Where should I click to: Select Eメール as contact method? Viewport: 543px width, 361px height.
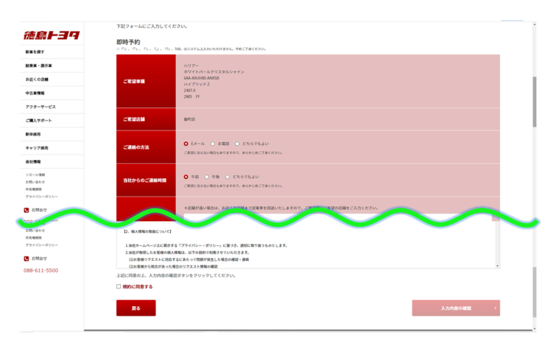(186, 143)
